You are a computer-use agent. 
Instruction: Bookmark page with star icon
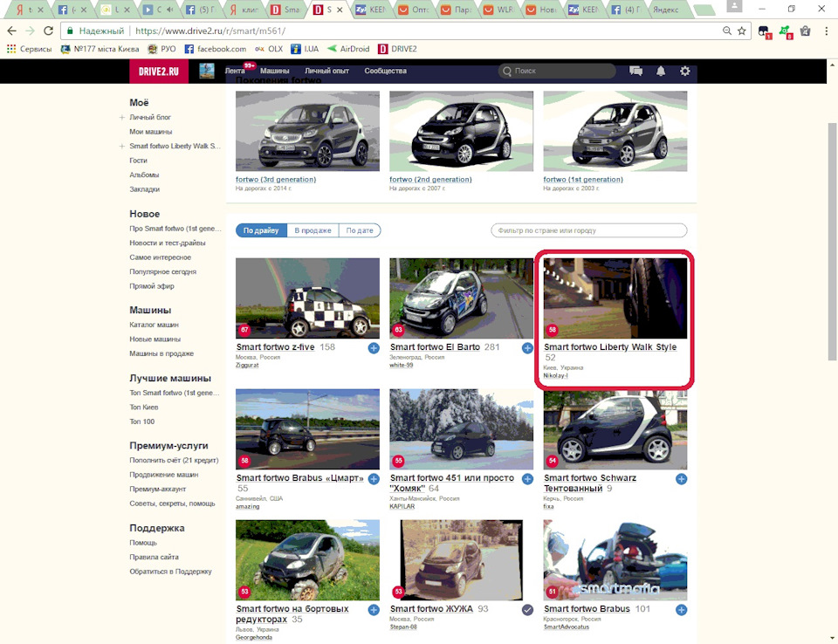[742, 31]
